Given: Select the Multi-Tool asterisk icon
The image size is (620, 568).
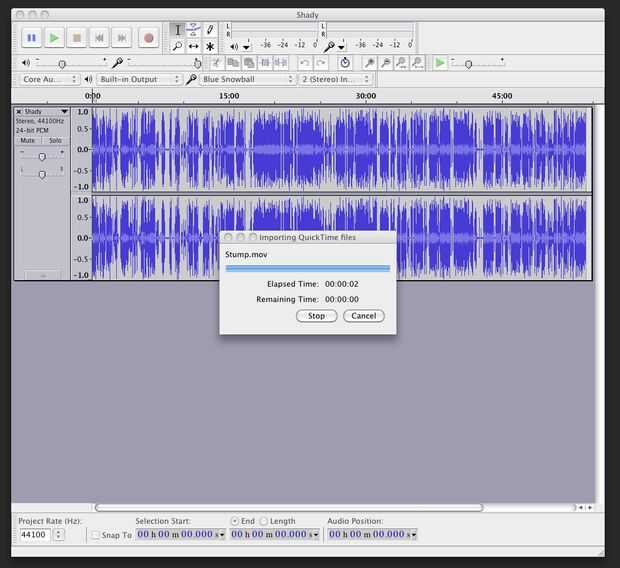Looking at the screenshot, I should point(210,46).
